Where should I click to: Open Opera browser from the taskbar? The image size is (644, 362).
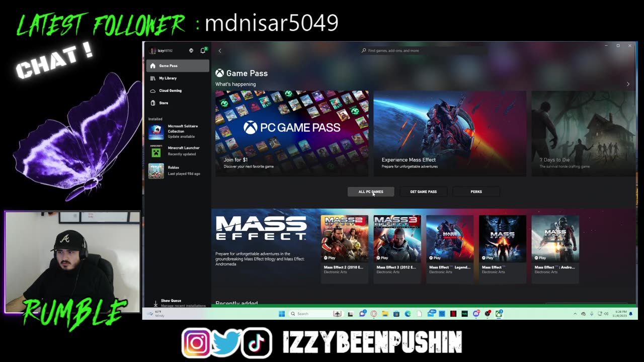374,314
